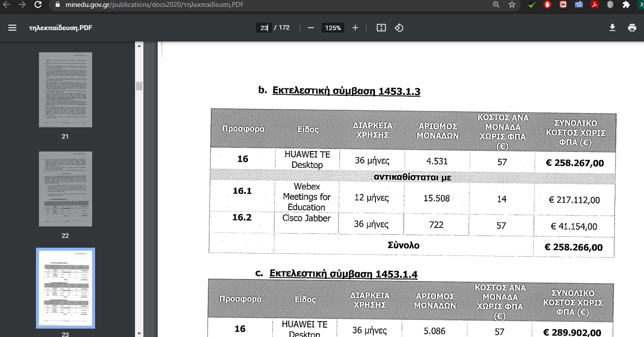Click 'Webex Meetings for Education' cell
Image resolution: width=644 pixels, height=337 pixels.
coord(306,197)
